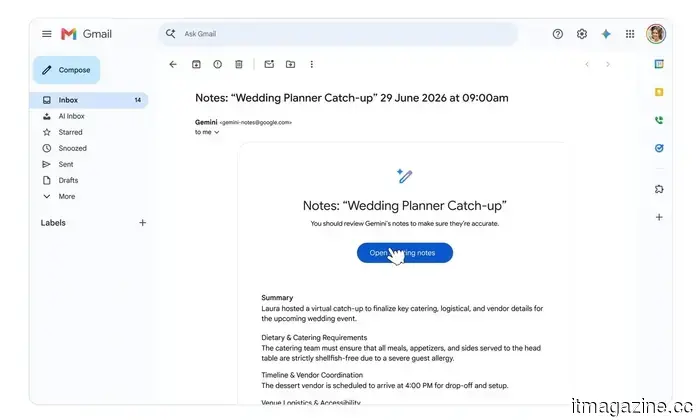
Task: Click the email subject line heading
Action: pos(352,98)
